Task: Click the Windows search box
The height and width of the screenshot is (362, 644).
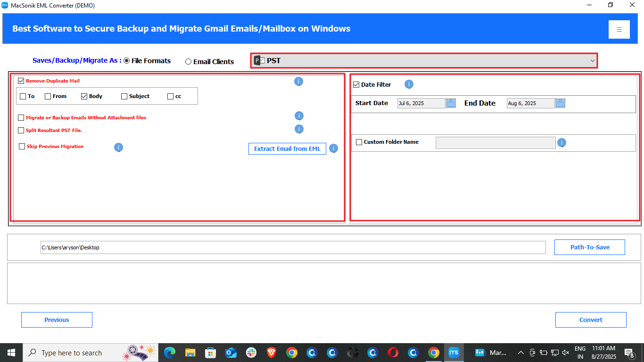Action: 91,353
